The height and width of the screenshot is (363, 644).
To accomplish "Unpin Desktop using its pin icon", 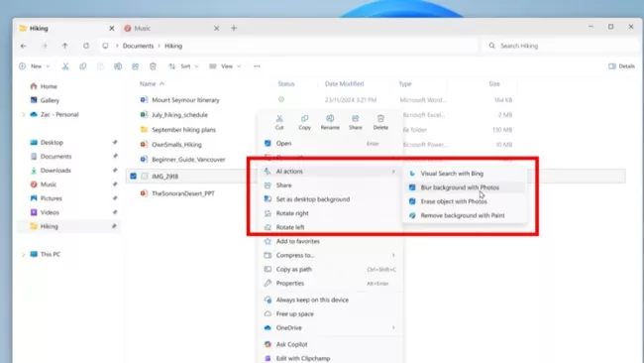I will [115, 142].
